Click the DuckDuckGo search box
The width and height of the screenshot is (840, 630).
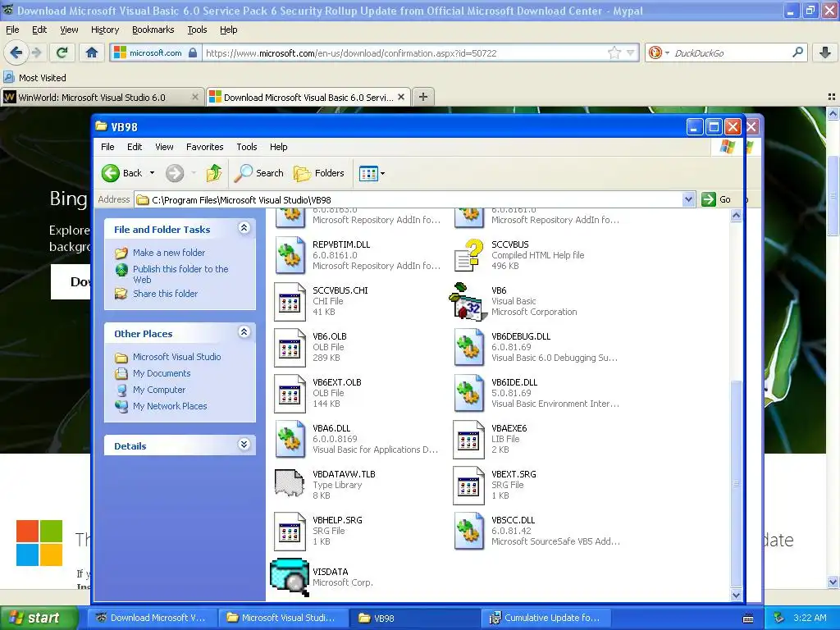729,52
